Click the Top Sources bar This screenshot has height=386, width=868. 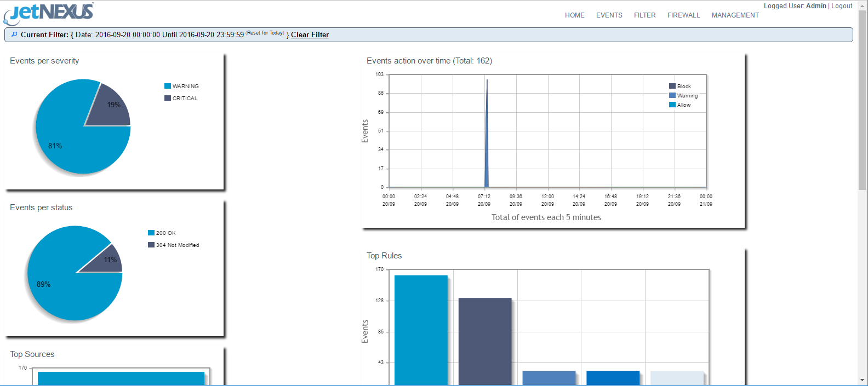point(121,378)
